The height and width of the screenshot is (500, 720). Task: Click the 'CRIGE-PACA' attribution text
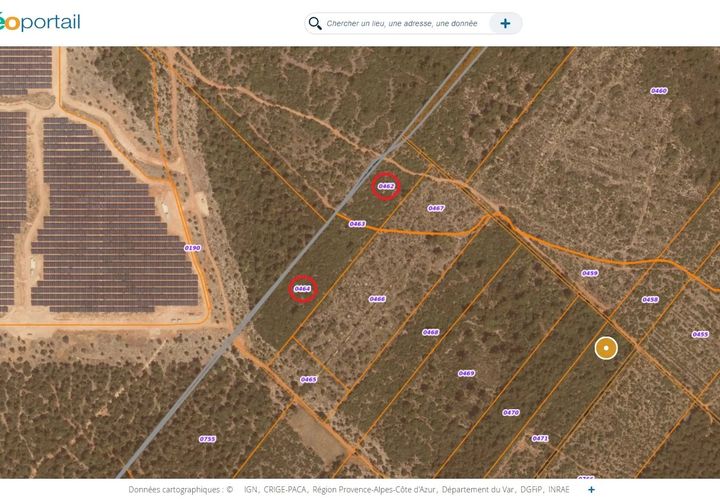tap(284, 489)
